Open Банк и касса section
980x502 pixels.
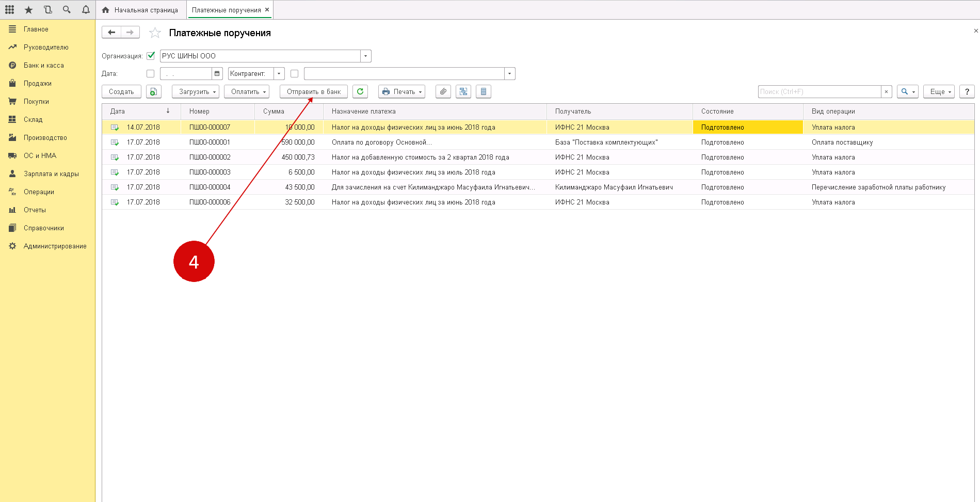(43, 66)
